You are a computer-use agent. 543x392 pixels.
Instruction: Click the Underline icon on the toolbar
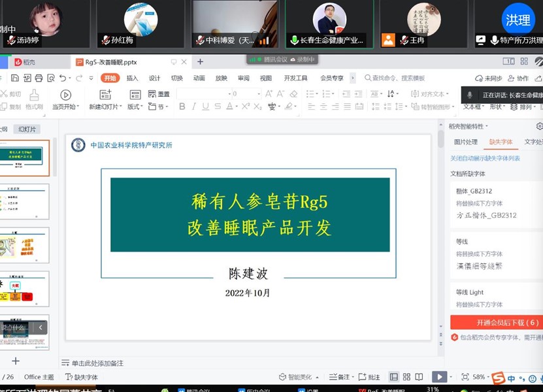(x=205, y=106)
